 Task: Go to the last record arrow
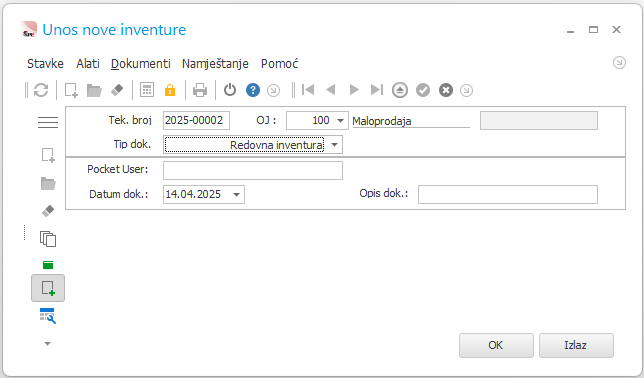(x=377, y=90)
